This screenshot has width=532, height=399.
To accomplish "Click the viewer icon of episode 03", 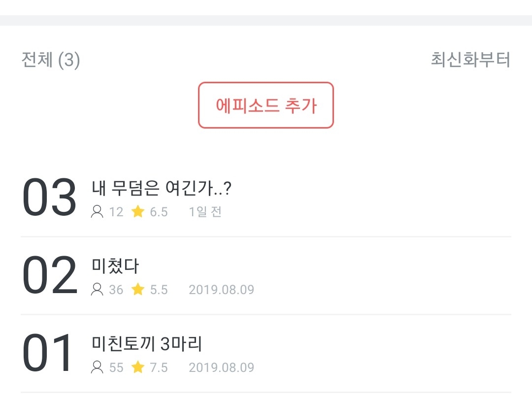I will [x=97, y=212].
